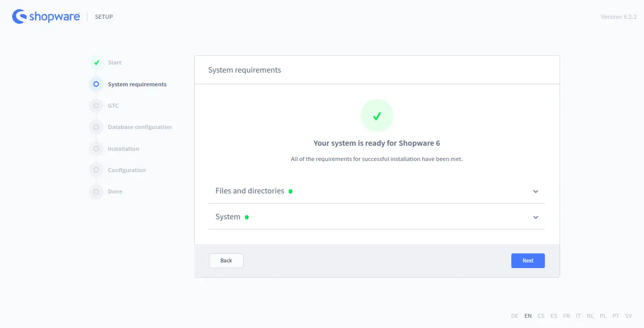Choose PL language
The width and height of the screenshot is (644, 328).
click(x=603, y=316)
